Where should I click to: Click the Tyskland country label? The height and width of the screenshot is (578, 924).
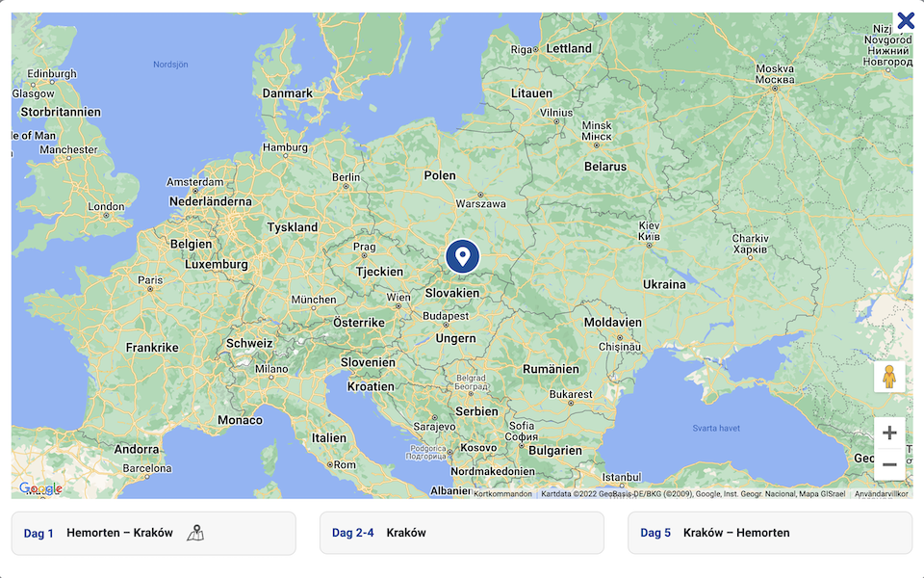pyautogui.click(x=293, y=227)
